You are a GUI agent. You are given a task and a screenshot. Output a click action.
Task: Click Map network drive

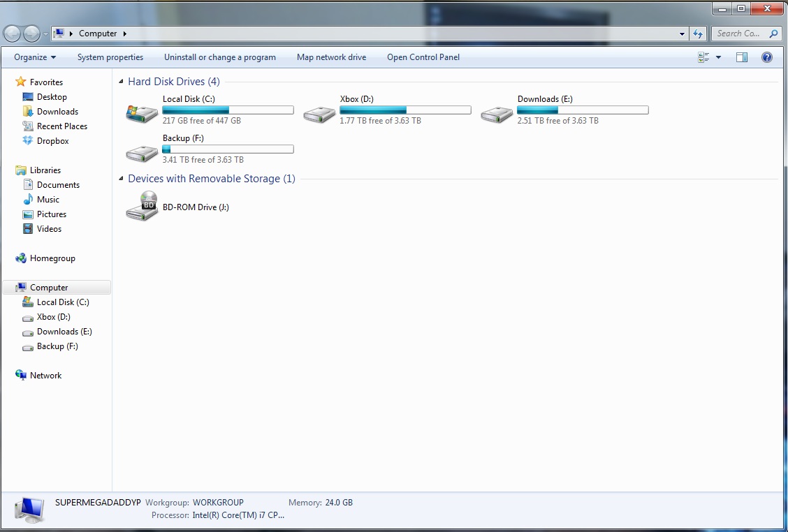coord(331,57)
